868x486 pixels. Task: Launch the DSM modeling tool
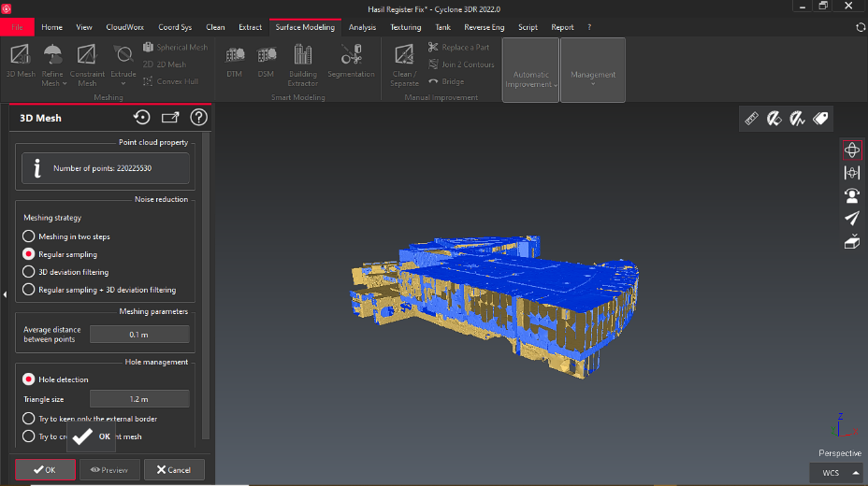(266, 61)
